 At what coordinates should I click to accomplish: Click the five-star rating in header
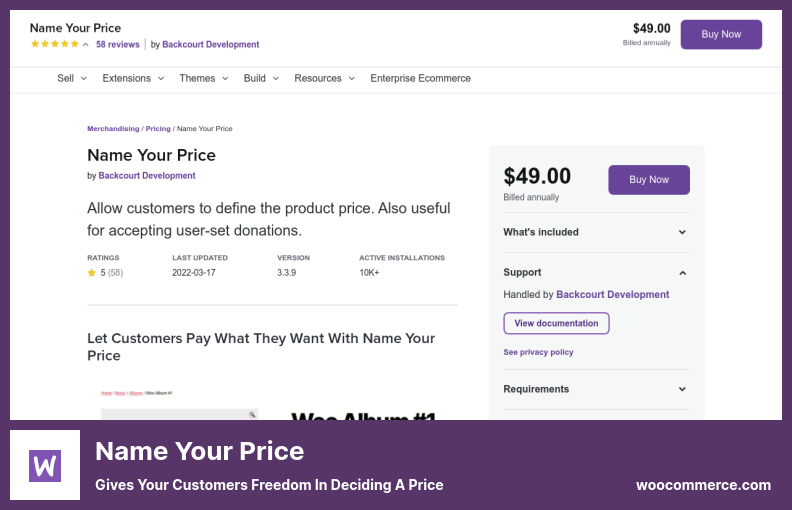click(x=54, y=45)
